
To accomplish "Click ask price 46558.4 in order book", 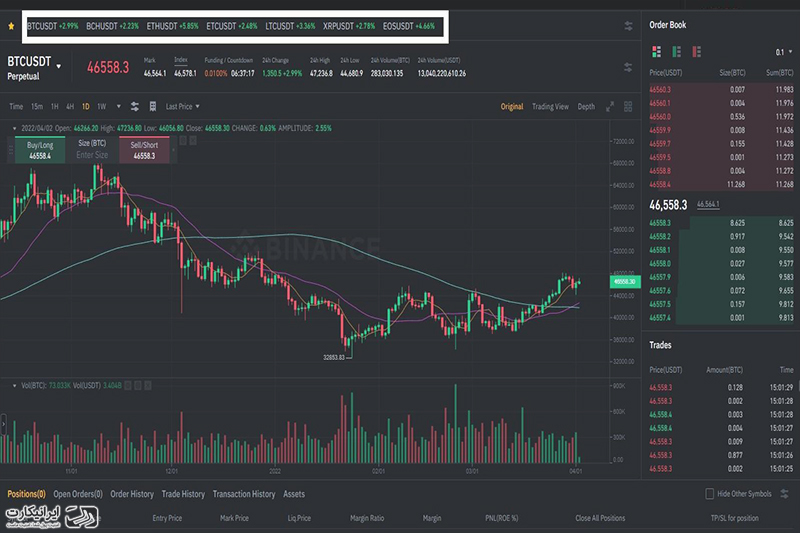I will (660, 184).
